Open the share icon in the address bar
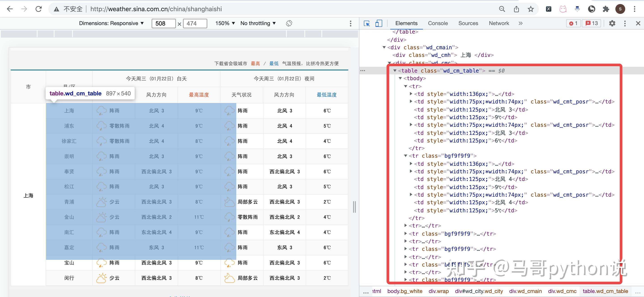 tap(516, 9)
